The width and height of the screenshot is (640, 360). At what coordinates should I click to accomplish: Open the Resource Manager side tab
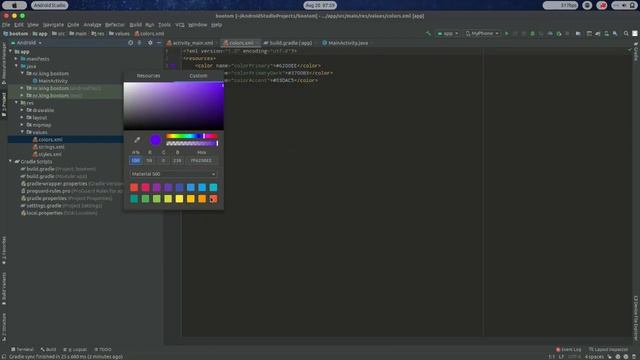[4, 63]
